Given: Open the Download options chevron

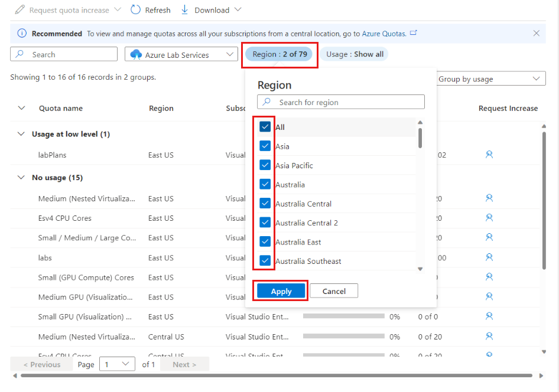Looking at the screenshot, I should [238, 9].
